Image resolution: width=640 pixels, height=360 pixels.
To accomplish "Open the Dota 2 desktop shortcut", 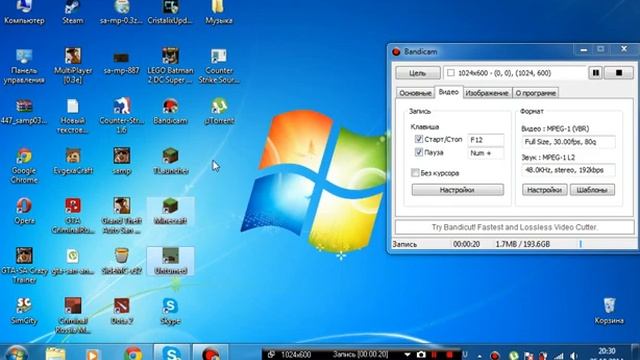I will (x=122, y=311).
